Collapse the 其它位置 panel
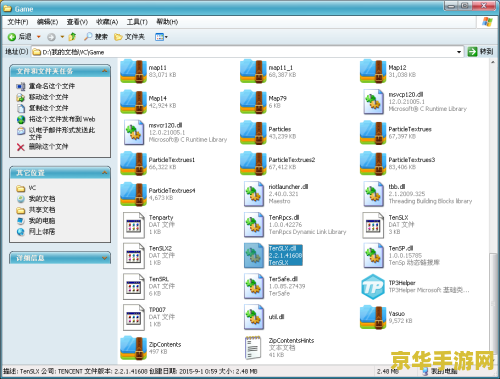Screen dimensions: 500x379 pos(105,173)
